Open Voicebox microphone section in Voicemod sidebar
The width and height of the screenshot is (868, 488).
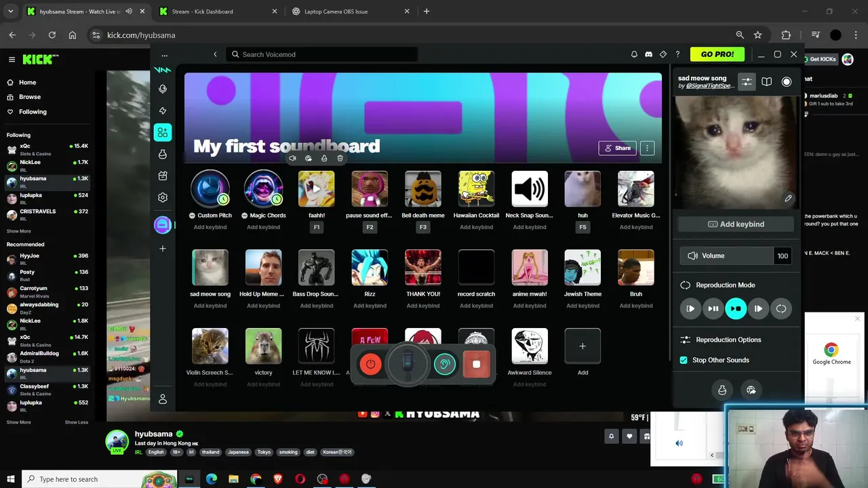pos(163,89)
